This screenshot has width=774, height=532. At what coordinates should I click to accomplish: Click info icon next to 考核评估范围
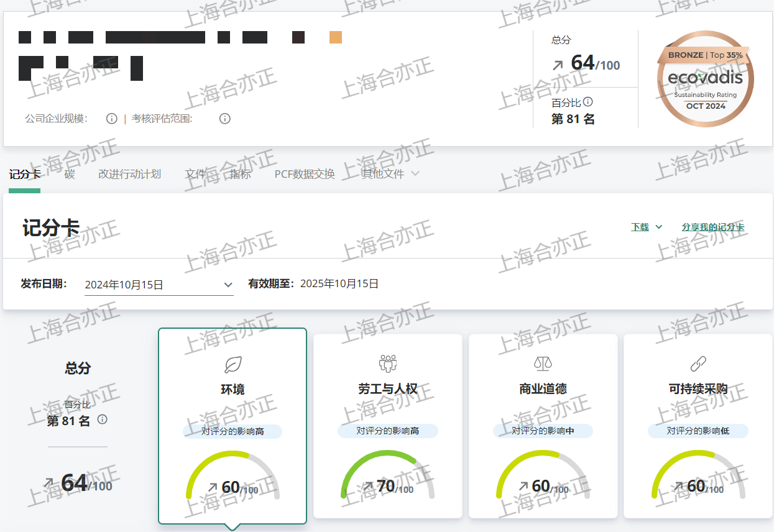coord(225,118)
